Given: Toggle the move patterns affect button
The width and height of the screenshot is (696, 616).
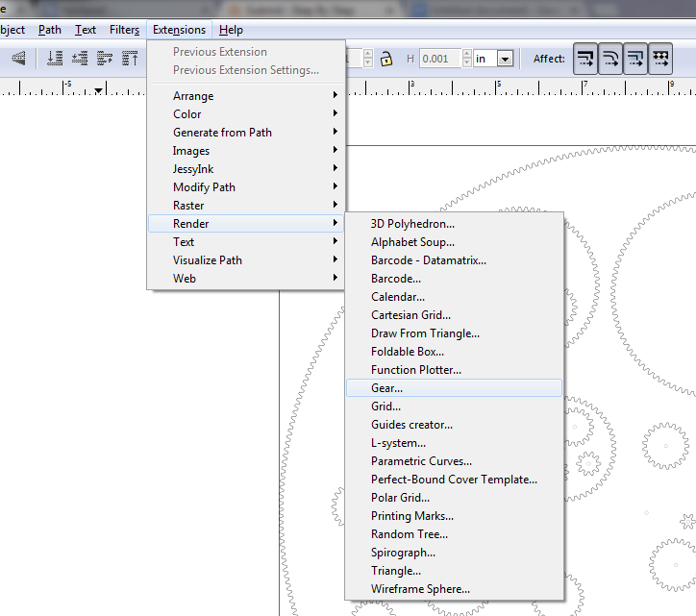Looking at the screenshot, I should pos(660,59).
